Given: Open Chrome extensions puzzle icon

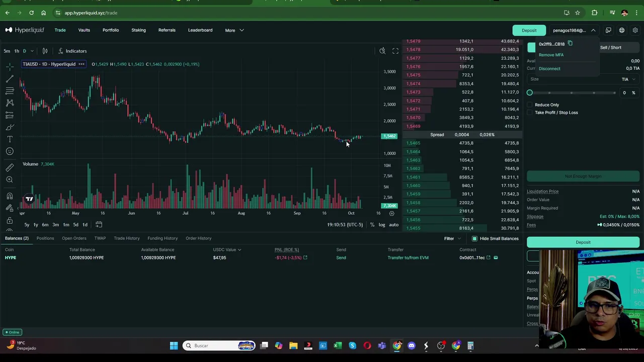Looking at the screenshot, I should (594, 13).
